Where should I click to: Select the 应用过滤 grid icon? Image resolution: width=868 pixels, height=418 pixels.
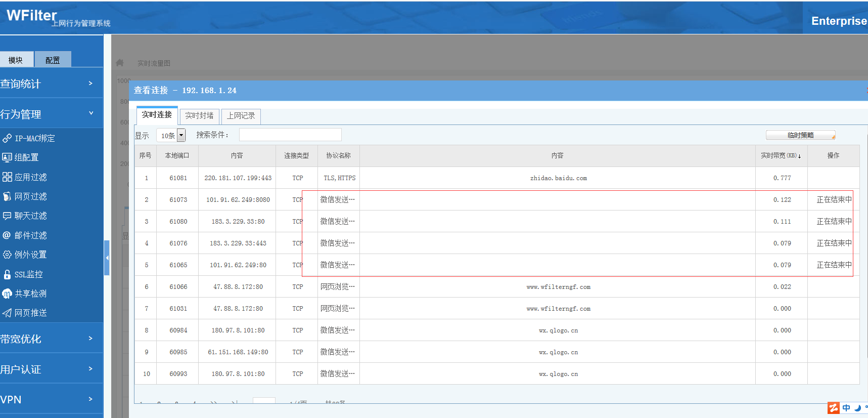point(7,177)
